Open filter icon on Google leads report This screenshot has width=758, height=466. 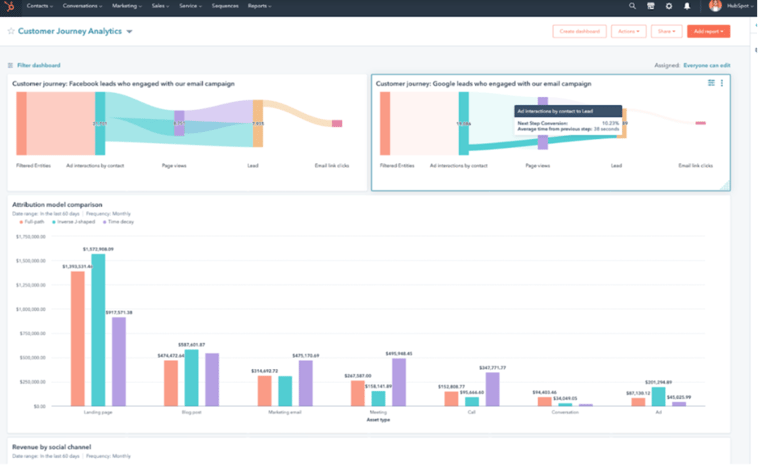pos(711,83)
